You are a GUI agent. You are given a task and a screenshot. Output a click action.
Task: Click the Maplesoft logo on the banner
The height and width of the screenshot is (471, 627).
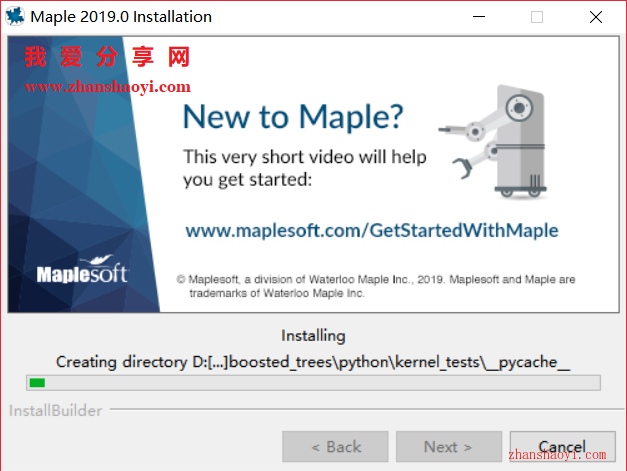click(x=82, y=269)
